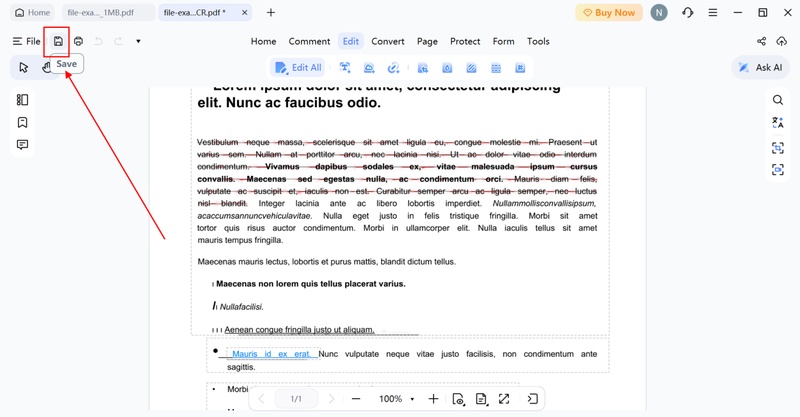800x417 pixels.
Task: Click the heading 'elit. Nunc ac faucibus odio.'
Action: click(x=289, y=103)
